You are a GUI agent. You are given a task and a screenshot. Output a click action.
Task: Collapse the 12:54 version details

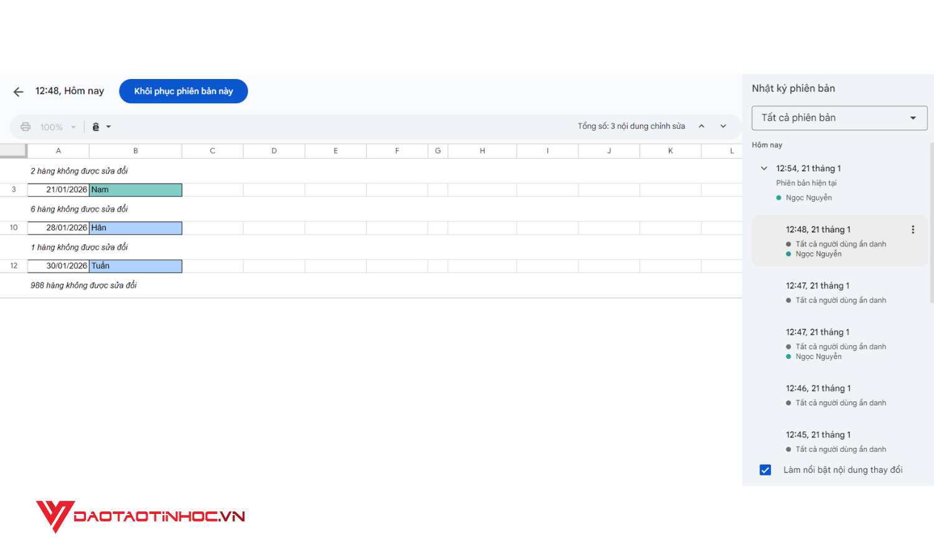(x=763, y=168)
